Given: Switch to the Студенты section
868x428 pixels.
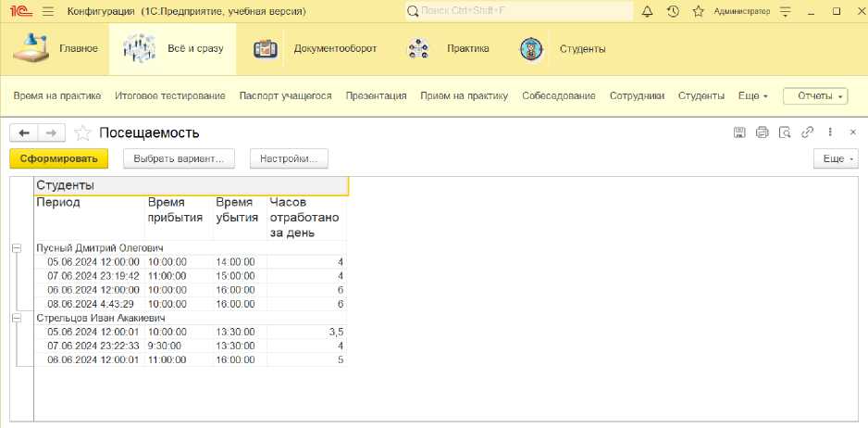Looking at the screenshot, I should point(582,49).
